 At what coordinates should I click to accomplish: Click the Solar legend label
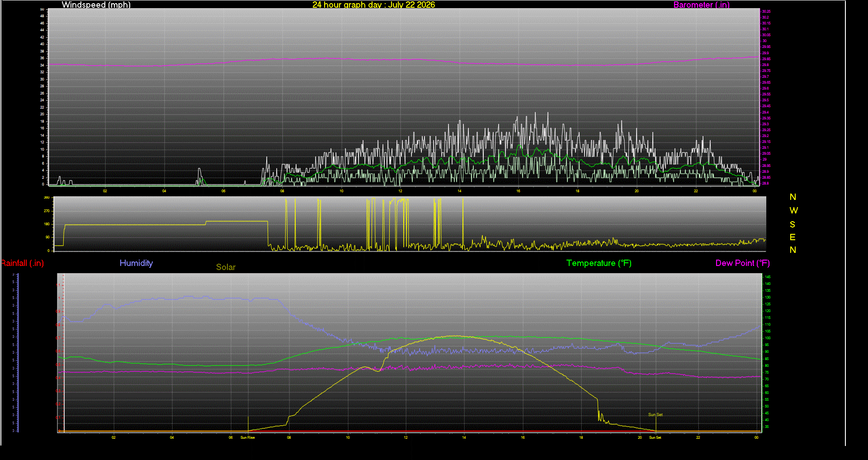pos(226,267)
